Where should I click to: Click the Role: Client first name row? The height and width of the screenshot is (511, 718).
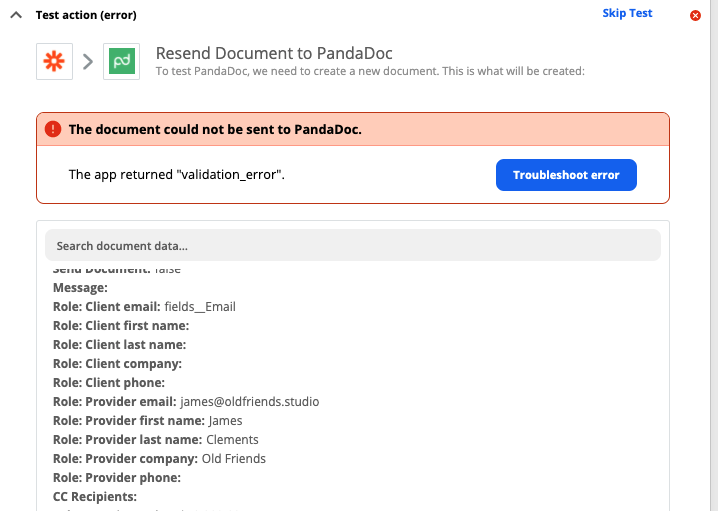tap(121, 326)
